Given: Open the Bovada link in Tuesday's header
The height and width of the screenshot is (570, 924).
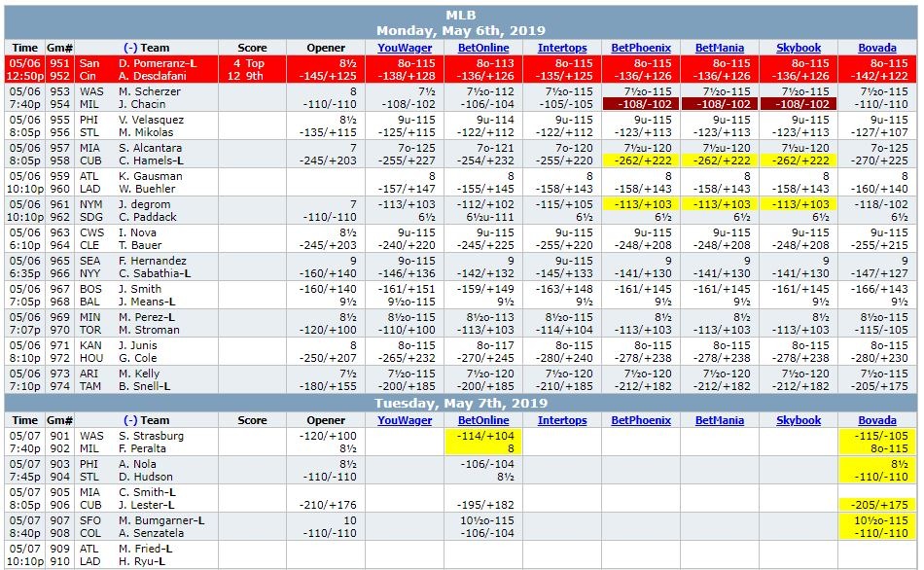Looking at the screenshot, I should (877, 420).
